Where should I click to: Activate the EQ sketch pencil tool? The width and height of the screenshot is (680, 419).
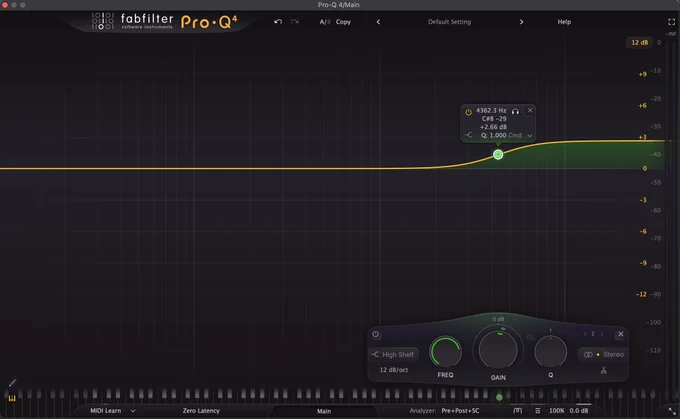(x=12, y=383)
